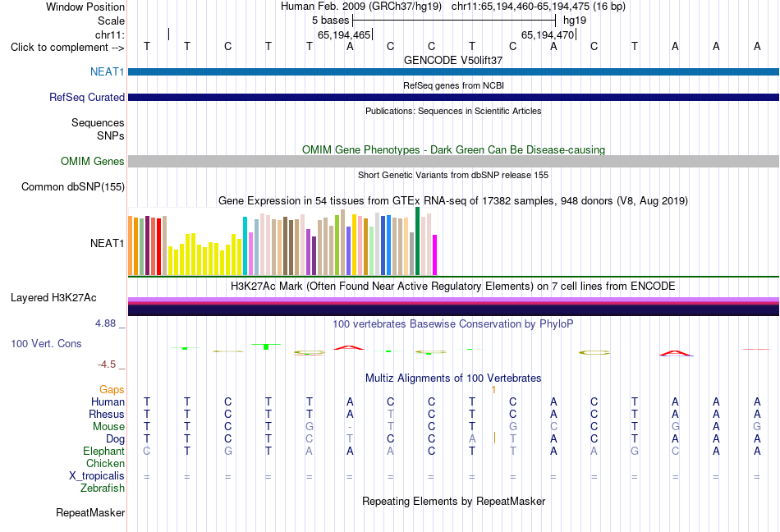This screenshot has width=780, height=532.
Task: Click the red PhyloP conservation peak
Action: point(349,347)
